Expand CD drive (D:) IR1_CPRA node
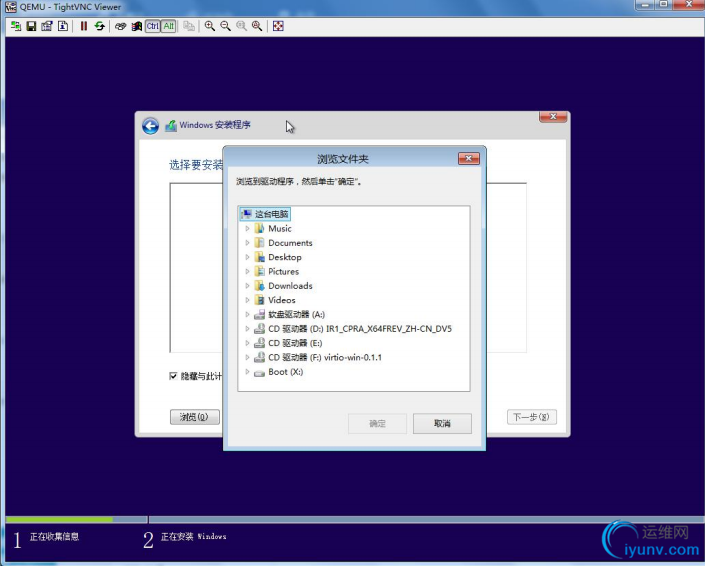705x566 pixels. click(247, 329)
